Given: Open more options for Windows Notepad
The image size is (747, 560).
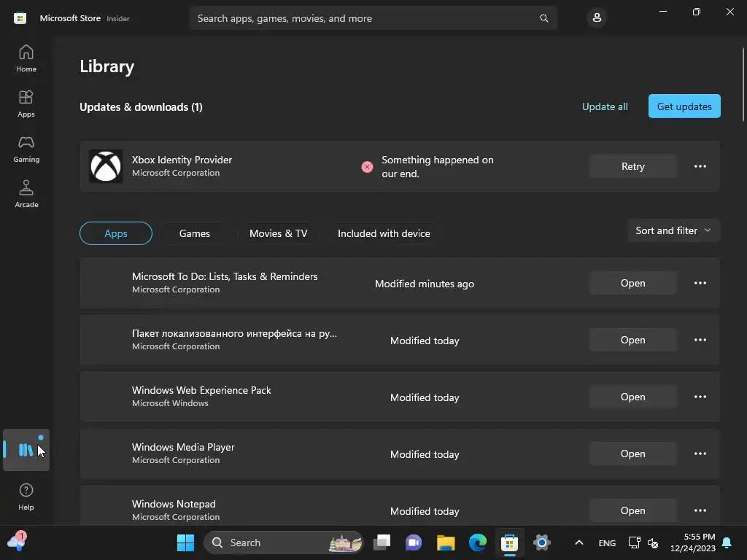Looking at the screenshot, I should [700, 510].
